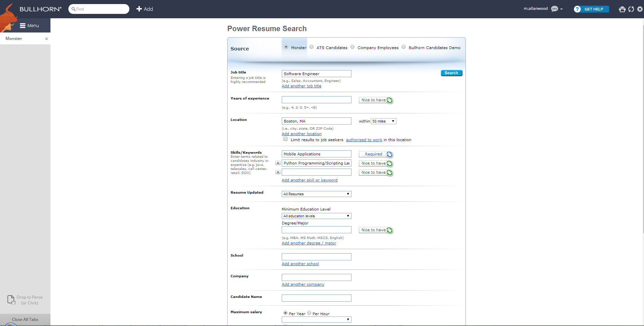Open the within 50 miles dropdown
The height and width of the screenshot is (326, 644).
[x=383, y=121]
